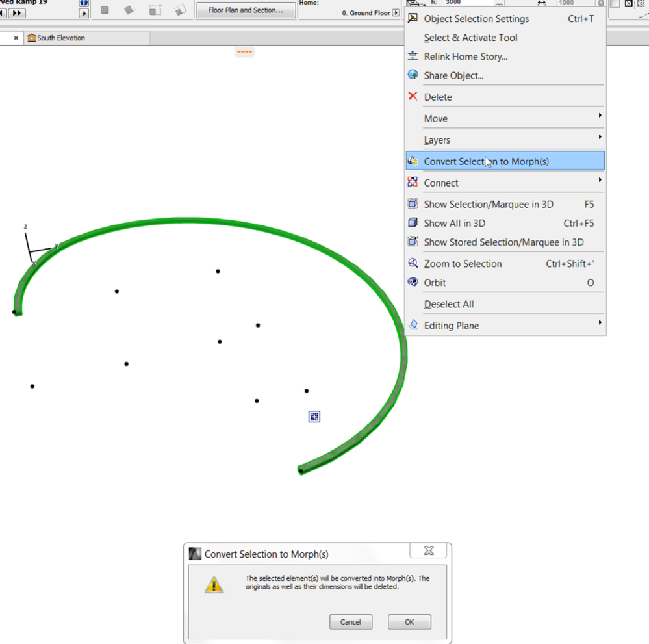Screen dimensions: 649x644
Task: Click the blue info icon
Action: coord(84,3)
